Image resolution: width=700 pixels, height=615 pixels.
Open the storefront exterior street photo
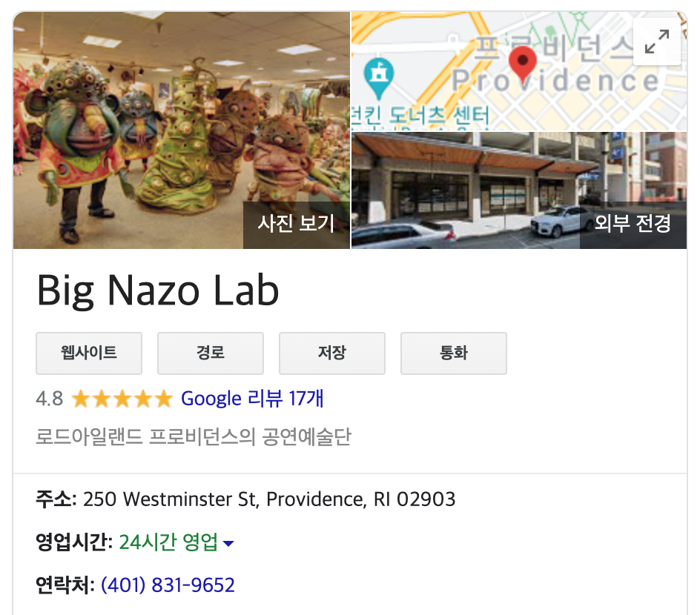point(519,190)
